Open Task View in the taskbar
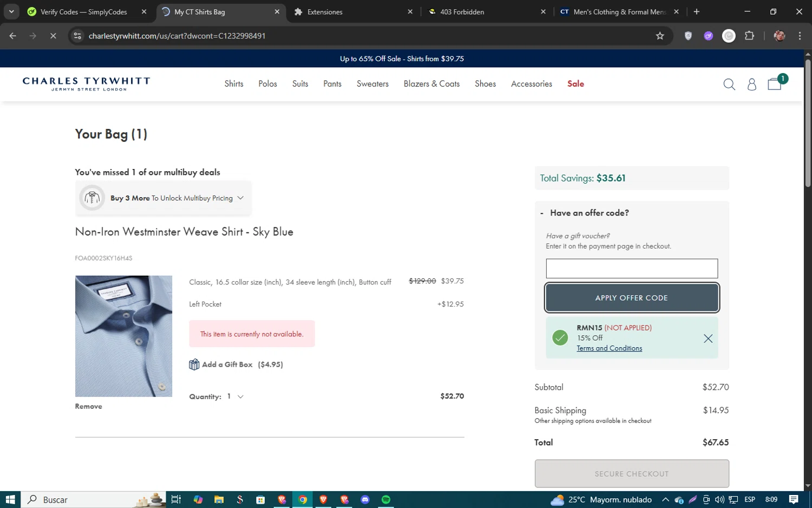Image resolution: width=812 pixels, height=508 pixels. [x=176, y=499]
